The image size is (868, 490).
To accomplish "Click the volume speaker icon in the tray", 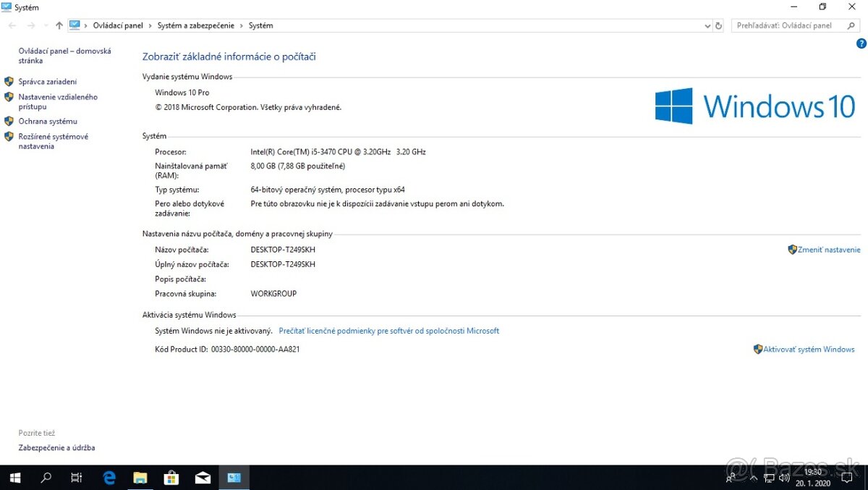I will pos(784,478).
